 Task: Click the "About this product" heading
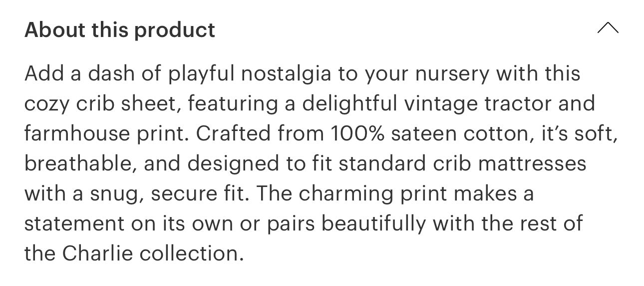click(120, 30)
